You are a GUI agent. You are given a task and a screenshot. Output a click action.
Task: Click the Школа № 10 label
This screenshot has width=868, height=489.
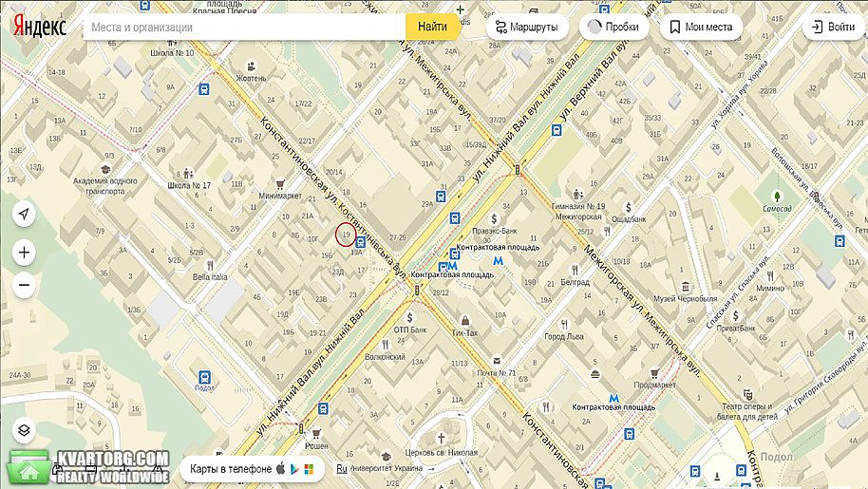[x=172, y=53]
